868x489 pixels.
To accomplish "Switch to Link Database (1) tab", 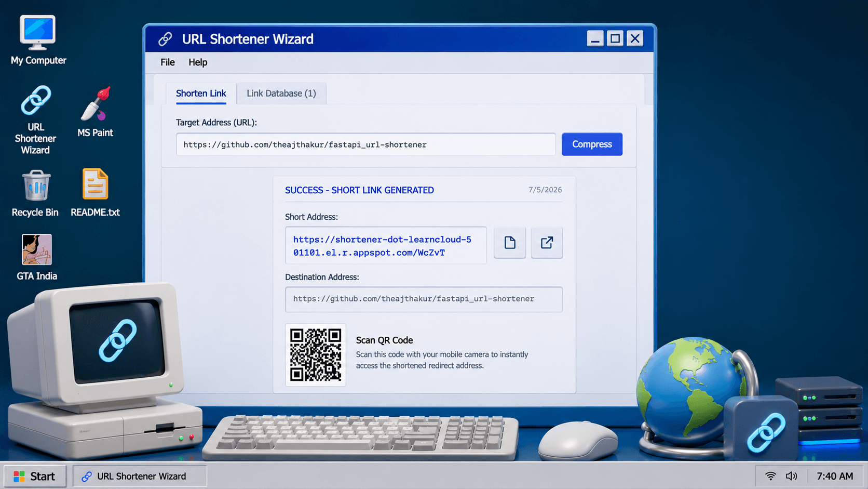I will pyautogui.click(x=281, y=94).
